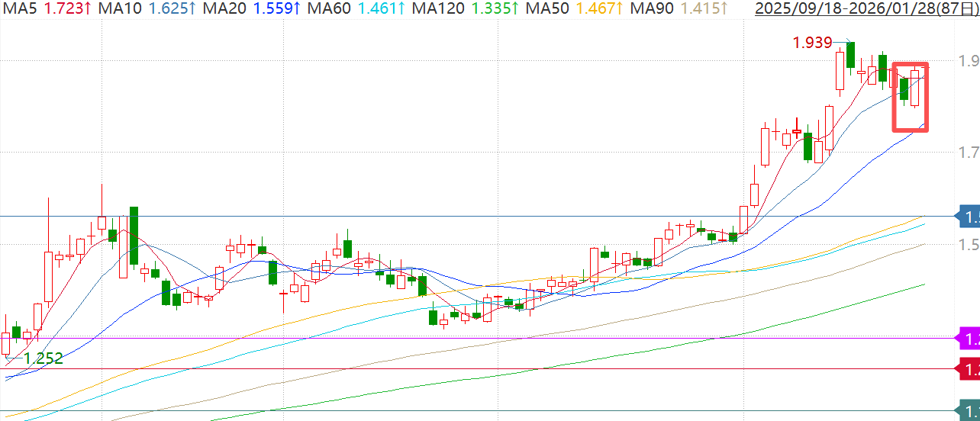Click inside the red highlighted rectangle

click(x=910, y=98)
